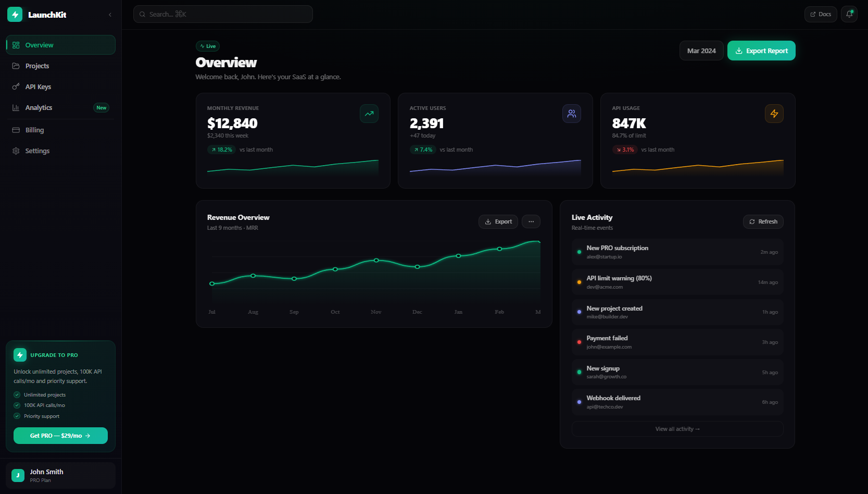Go to the Projects page
This screenshot has height=494, width=868.
(x=37, y=66)
